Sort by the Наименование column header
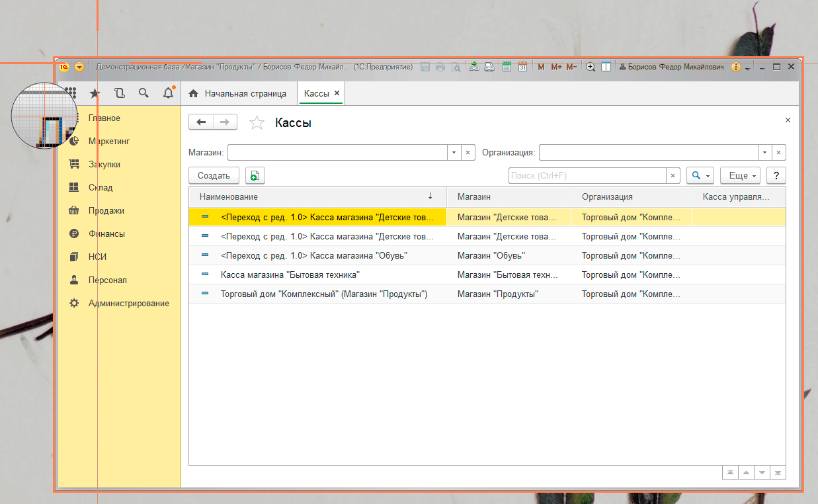The height and width of the screenshot is (504, 818). tap(229, 196)
